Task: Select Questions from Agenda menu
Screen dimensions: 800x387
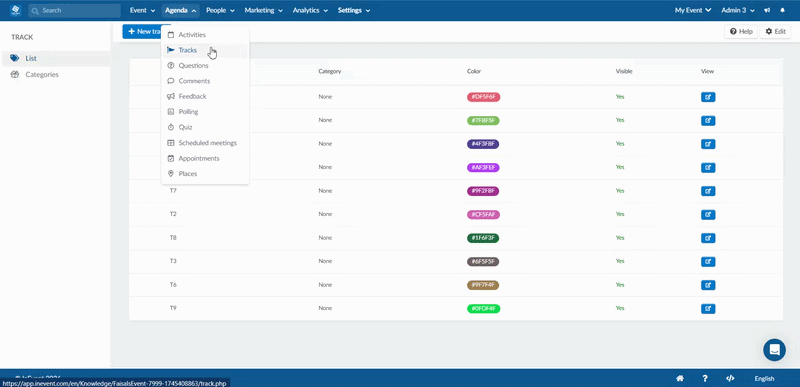Action: point(205,65)
